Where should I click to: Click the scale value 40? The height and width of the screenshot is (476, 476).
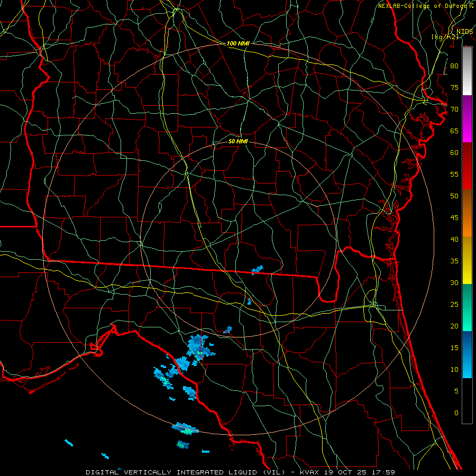click(454, 239)
